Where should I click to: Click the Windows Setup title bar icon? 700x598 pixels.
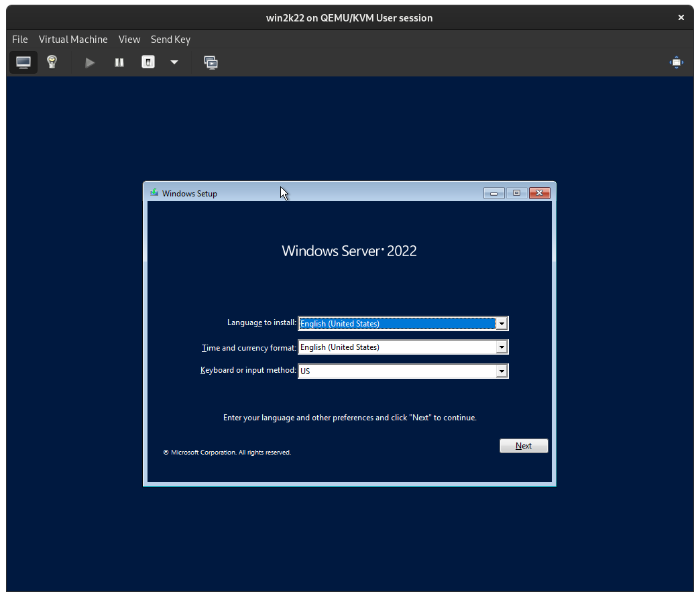point(154,192)
